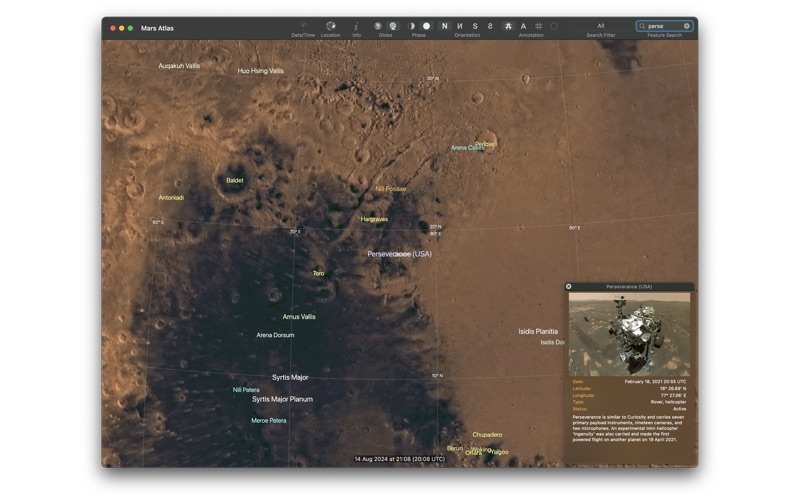The height and width of the screenshot is (500, 800).
Task: Select the Nili Fossae label
Action: pyautogui.click(x=391, y=189)
